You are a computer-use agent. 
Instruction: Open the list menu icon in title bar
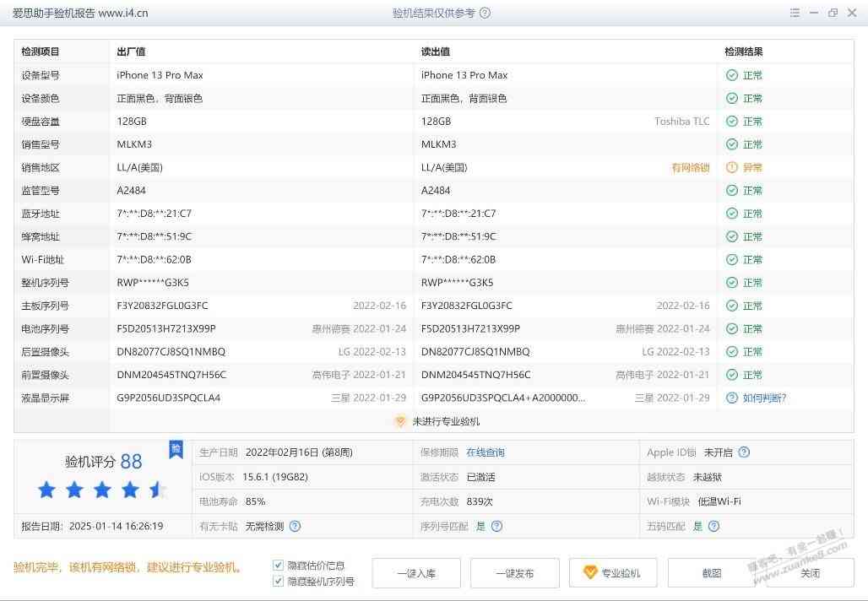tap(795, 13)
